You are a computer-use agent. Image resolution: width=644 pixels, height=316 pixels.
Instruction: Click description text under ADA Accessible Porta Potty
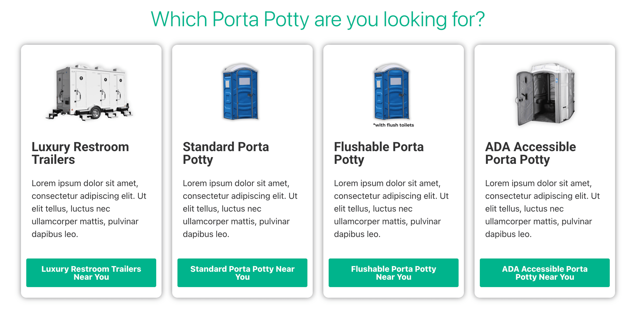[542, 209]
